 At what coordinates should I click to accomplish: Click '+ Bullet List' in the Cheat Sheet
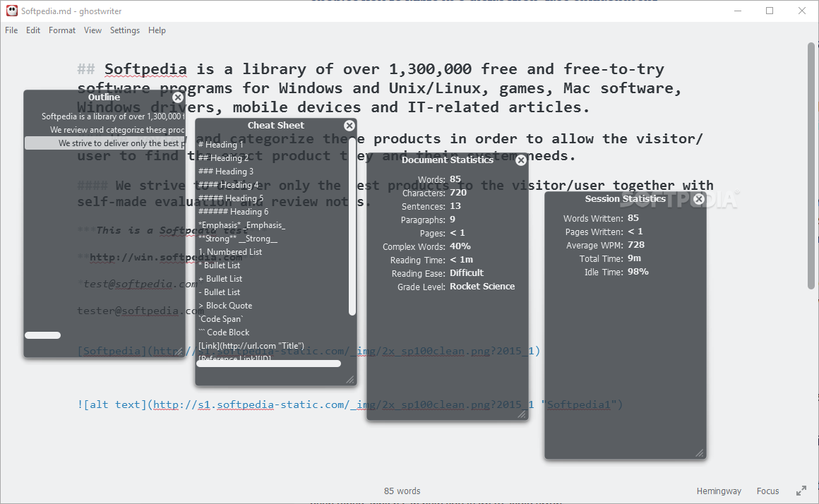click(220, 279)
